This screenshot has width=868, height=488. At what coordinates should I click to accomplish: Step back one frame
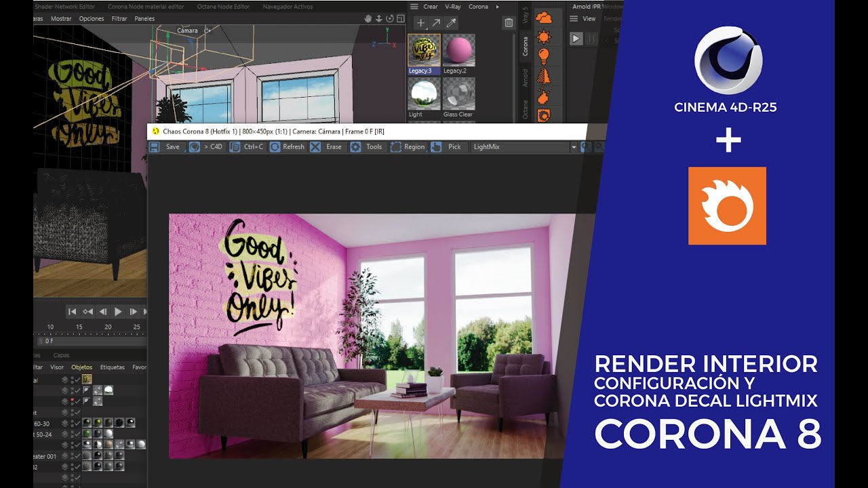102,312
